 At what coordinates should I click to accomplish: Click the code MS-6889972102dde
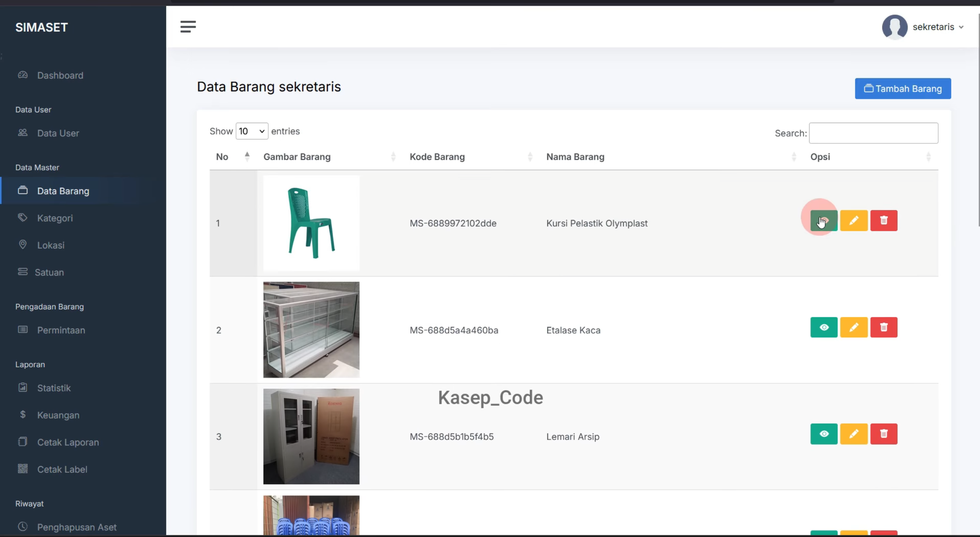tap(453, 223)
